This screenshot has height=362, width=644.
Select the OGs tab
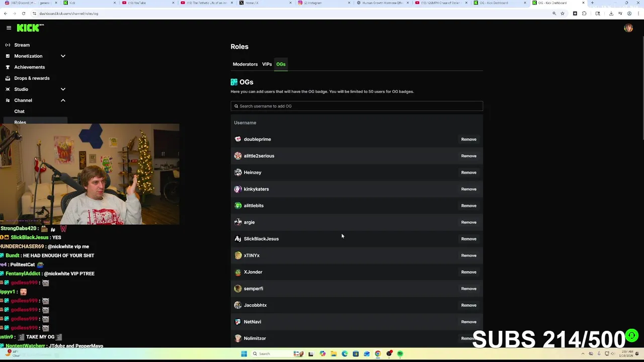click(x=281, y=64)
